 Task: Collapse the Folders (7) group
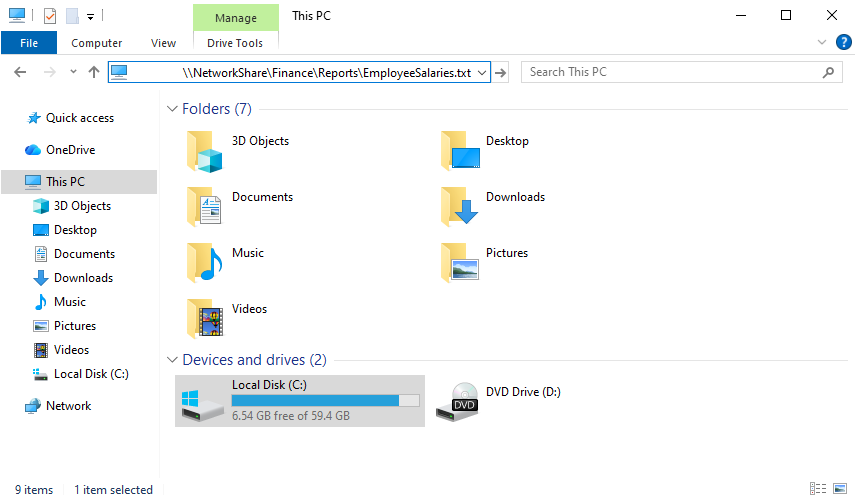pyautogui.click(x=172, y=109)
